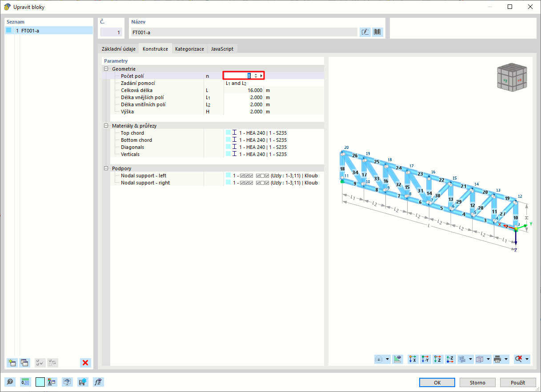Open the name library book icon
541x392 pixels.
click(377, 32)
